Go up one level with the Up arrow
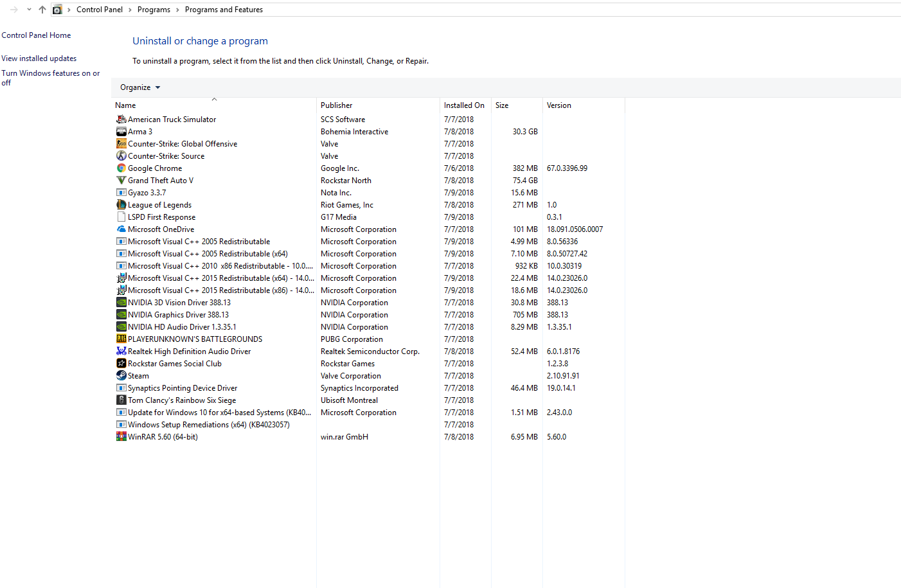 [x=42, y=10]
